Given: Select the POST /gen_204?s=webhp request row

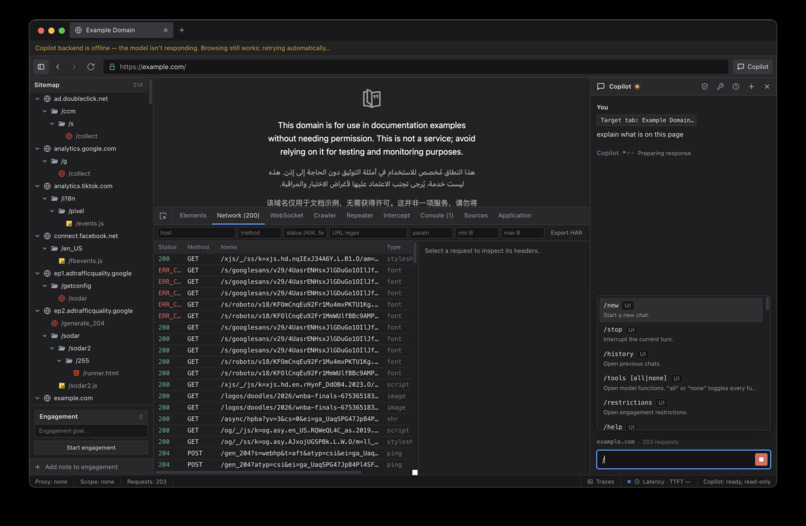Looking at the screenshot, I should click(285, 454).
